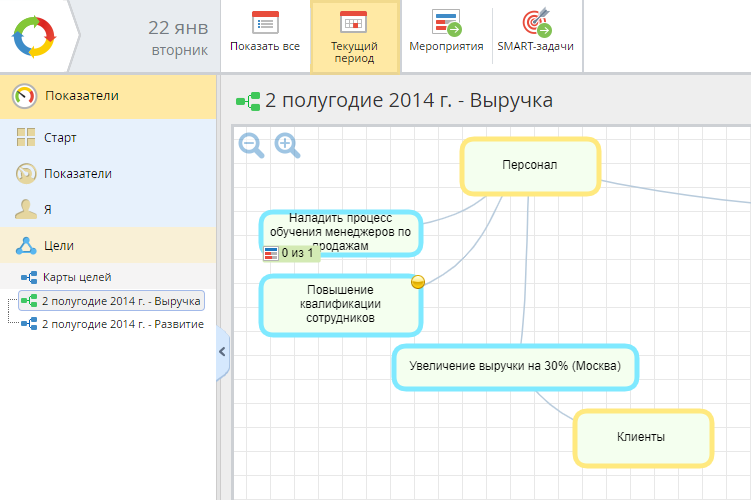The width and height of the screenshot is (751, 500).
Task: Open Показатели item in sidebar list
Action: pyautogui.click(x=77, y=174)
